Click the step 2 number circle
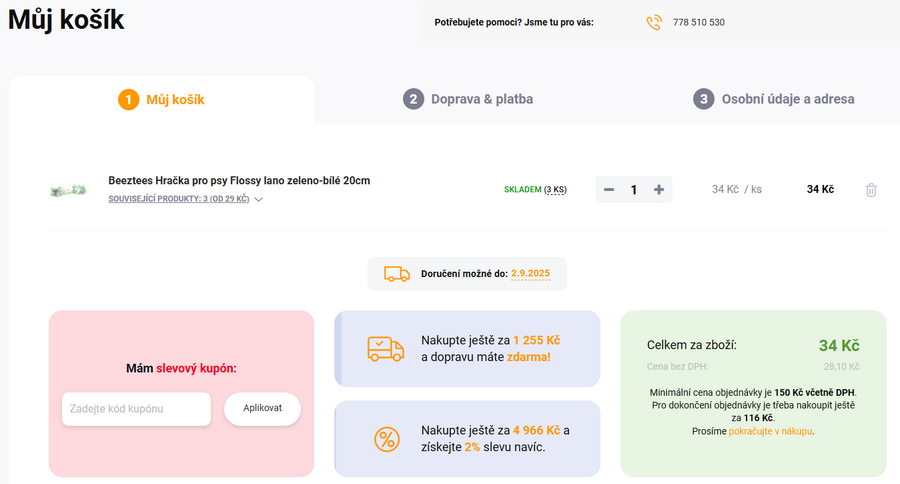 414,99
